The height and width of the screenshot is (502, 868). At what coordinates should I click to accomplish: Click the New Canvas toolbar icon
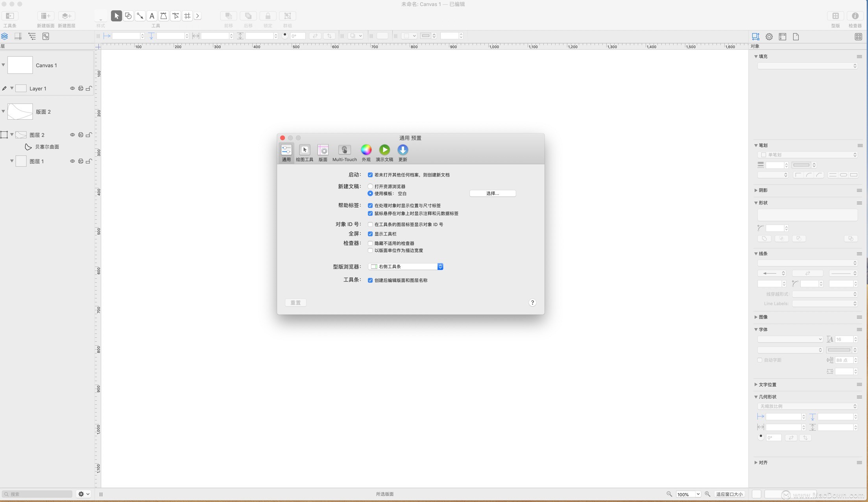pos(46,16)
